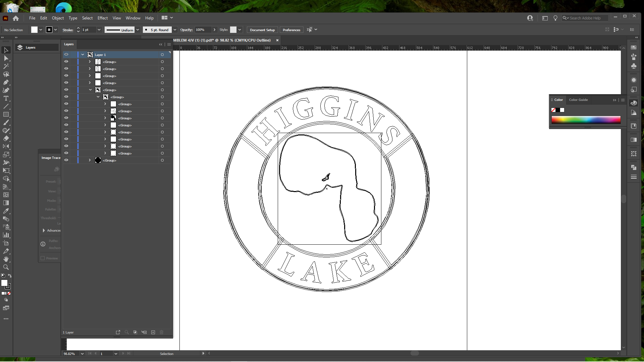The height and width of the screenshot is (362, 644).
Task: Open the 5 pt. Round brush dropdown
Action: pos(175,30)
